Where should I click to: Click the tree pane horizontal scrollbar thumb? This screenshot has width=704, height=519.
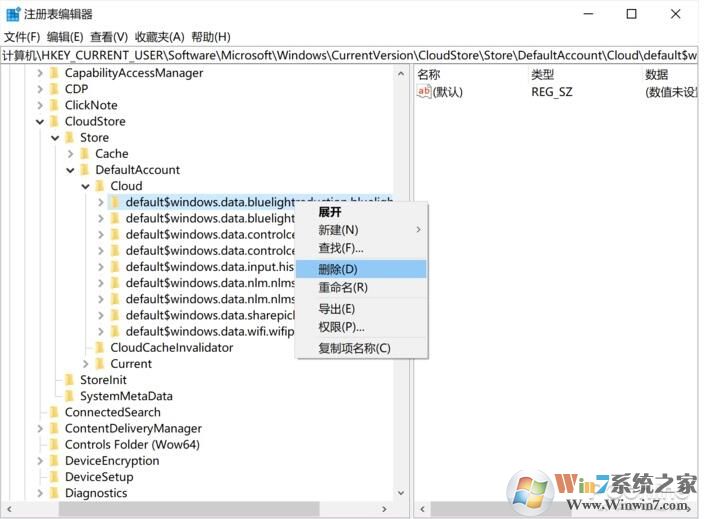[189, 509]
